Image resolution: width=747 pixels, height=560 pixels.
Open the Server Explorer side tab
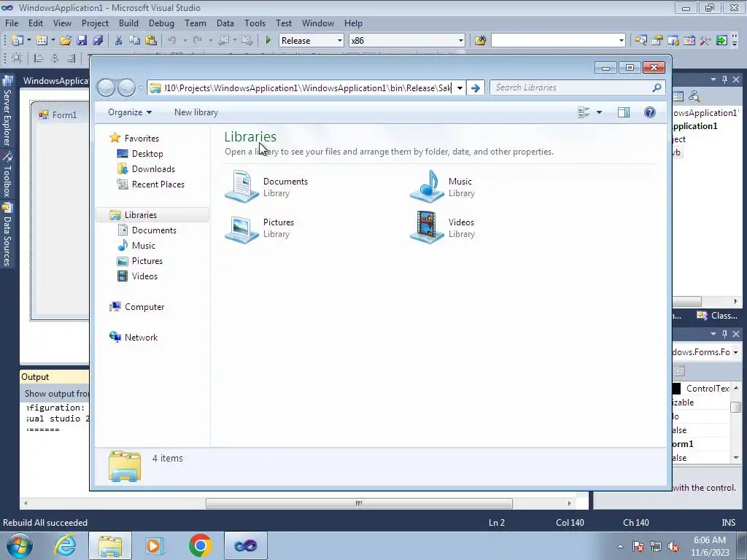click(x=7, y=112)
